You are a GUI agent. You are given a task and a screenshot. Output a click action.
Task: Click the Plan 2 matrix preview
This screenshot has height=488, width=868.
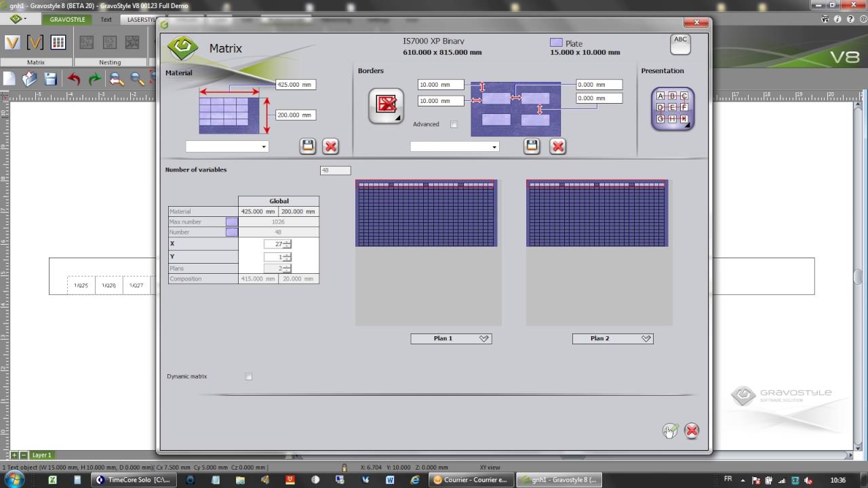click(x=597, y=213)
